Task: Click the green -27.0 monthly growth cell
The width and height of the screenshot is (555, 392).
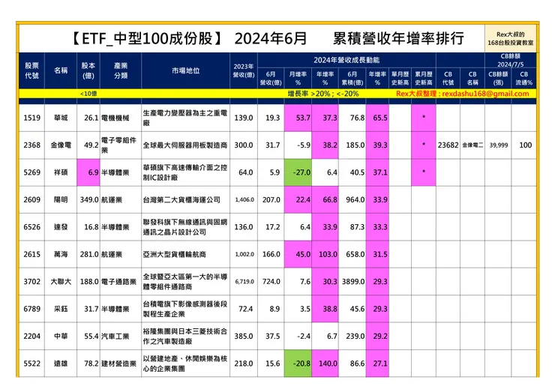Action: point(298,172)
